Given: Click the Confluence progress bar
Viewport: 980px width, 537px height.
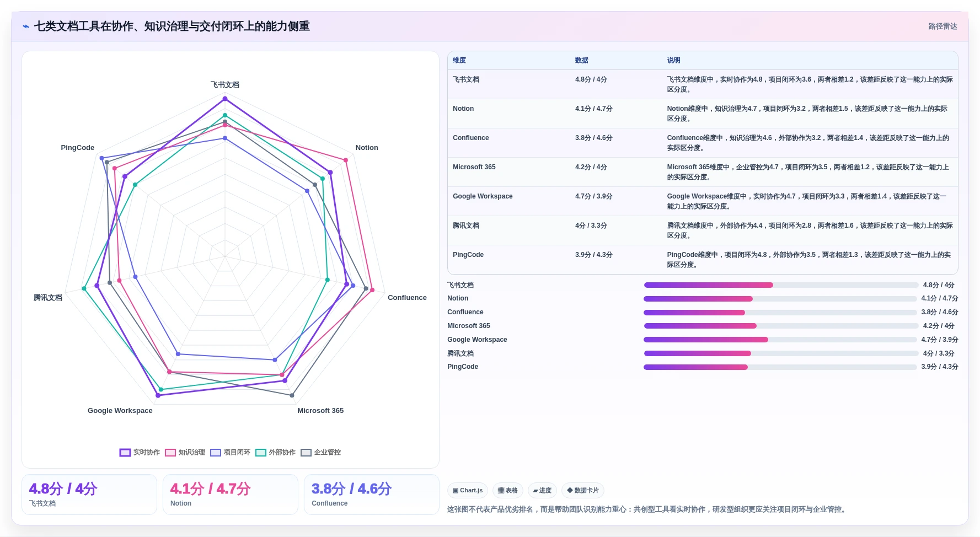Looking at the screenshot, I should pyautogui.click(x=780, y=313).
